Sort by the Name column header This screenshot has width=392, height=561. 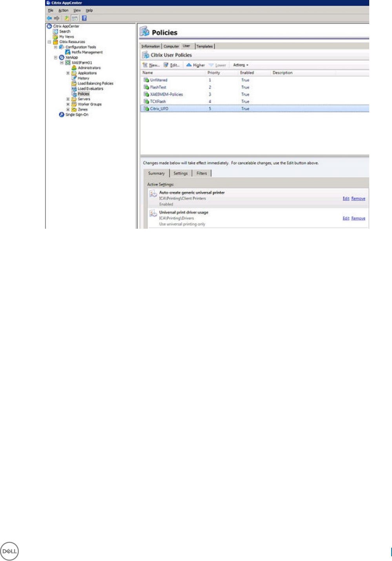[x=173, y=73]
